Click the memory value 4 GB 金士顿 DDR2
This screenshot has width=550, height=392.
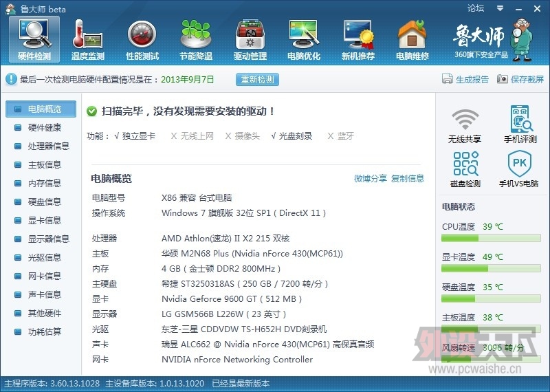[221, 269]
